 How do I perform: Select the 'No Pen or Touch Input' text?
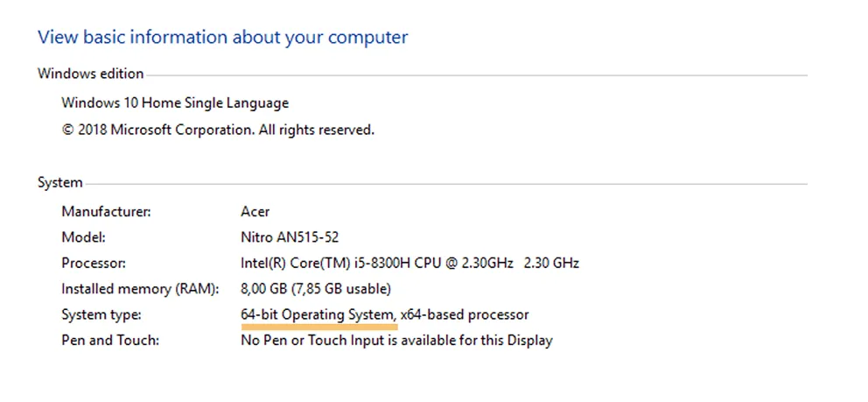click(295, 340)
